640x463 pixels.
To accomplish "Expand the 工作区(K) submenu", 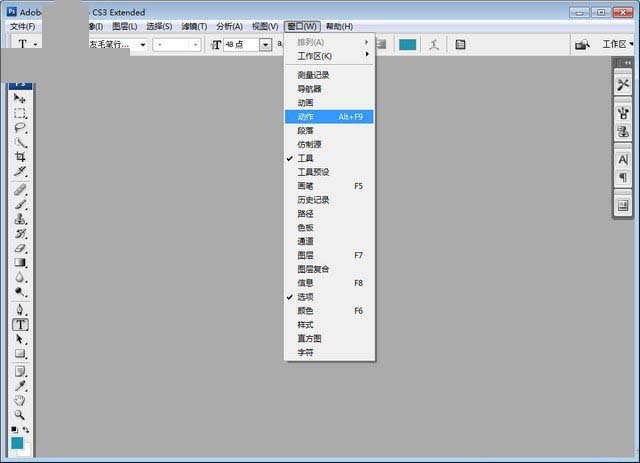I will click(x=329, y=56).
